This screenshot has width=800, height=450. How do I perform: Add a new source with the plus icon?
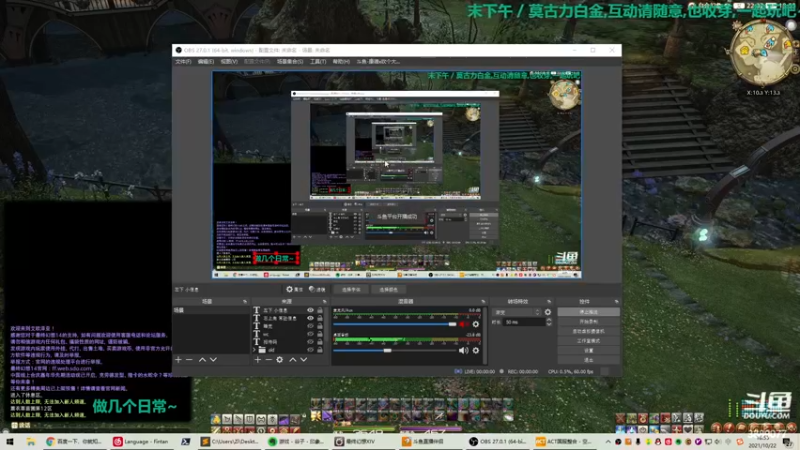point(258,360)
